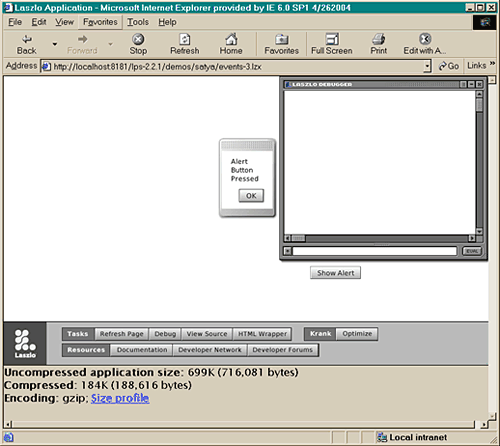Open the Favorites folder toolbar icon

pyautogui.click(x=282, y=39)
